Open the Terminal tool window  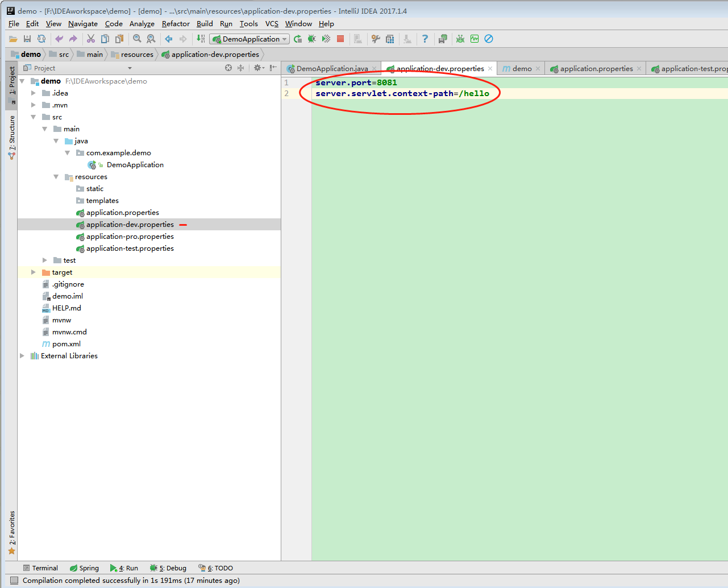tap(40, 568)
